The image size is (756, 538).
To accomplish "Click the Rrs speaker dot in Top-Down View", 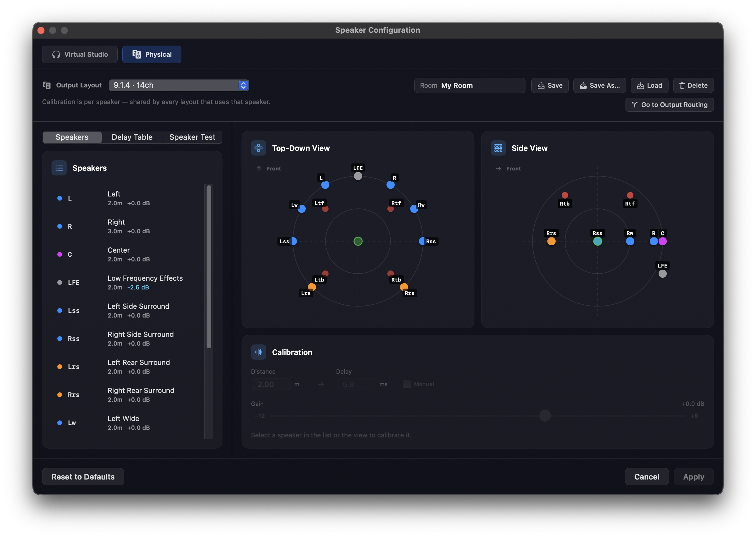I will [404, 287].
